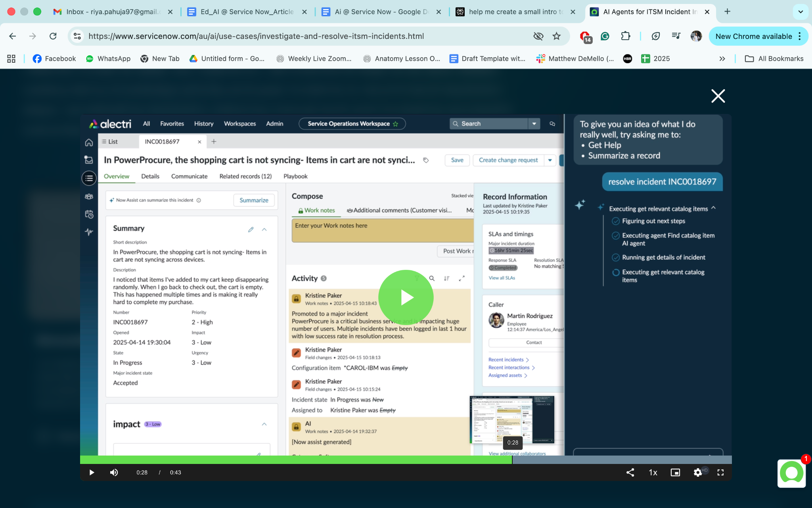Switch to Ai @ Service Now Google Docs tab

[x=381, y=12]
